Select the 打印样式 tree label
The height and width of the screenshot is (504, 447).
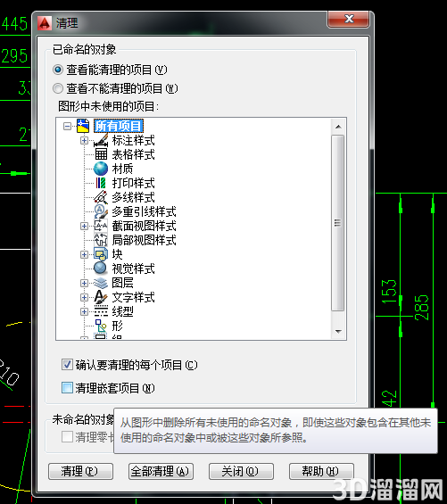pos(134,183)
